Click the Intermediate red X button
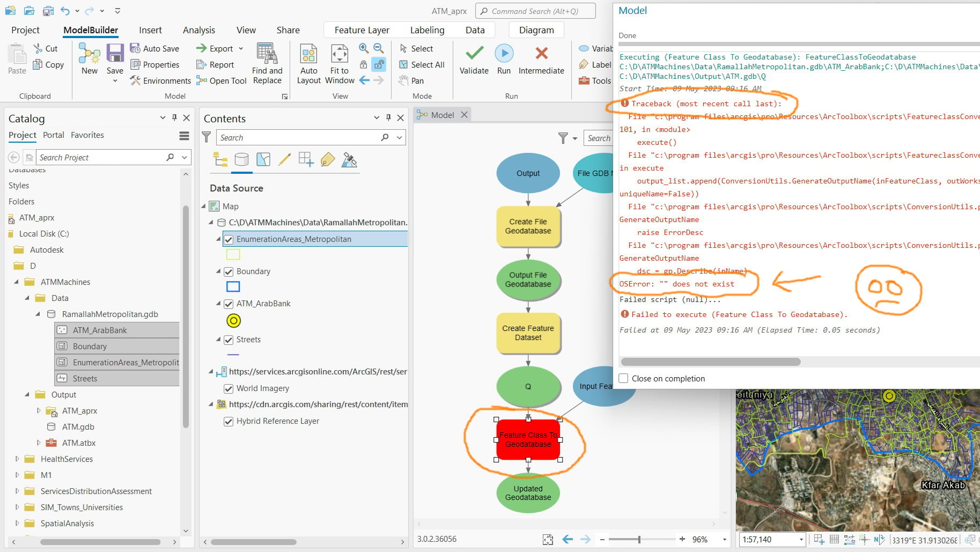980x552 pixels. pos(541,59)
